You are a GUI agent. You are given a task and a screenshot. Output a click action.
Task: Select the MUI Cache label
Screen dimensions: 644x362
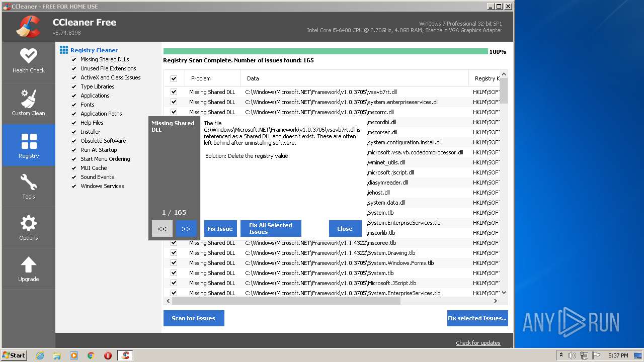94,168
